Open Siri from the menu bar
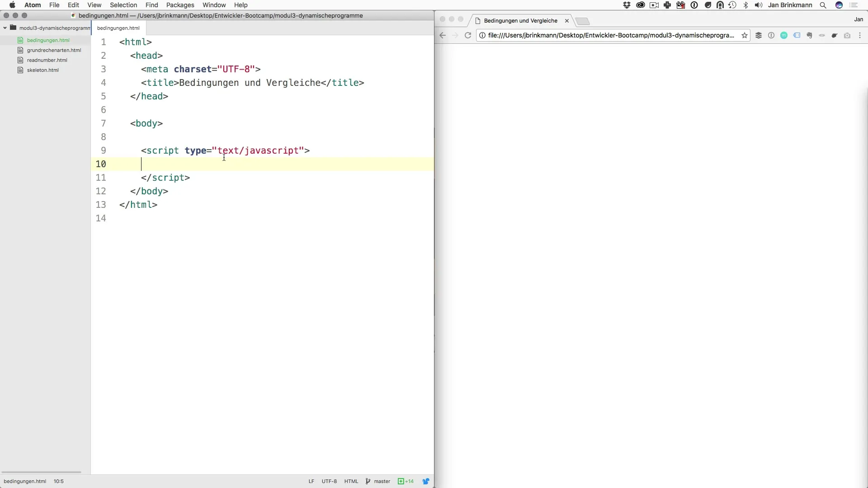Image resolution: width=868 pixels, height=488 pixels. pyautogui.click(x=839, y=5)
